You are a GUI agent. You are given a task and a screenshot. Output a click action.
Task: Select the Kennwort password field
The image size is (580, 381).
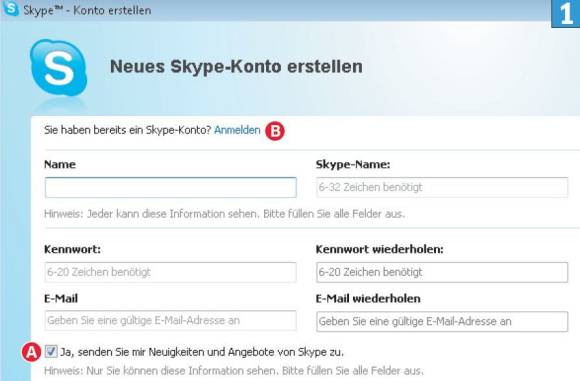point(171,272)
